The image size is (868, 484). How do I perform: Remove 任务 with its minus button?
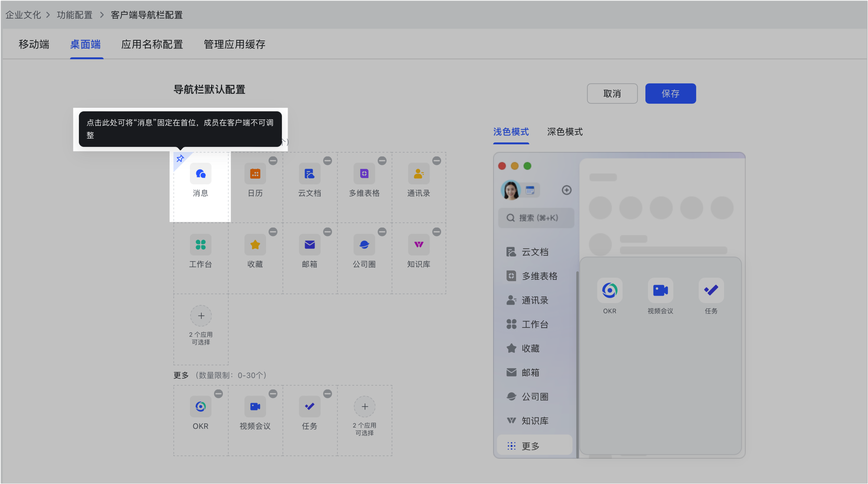coord(328,394)
